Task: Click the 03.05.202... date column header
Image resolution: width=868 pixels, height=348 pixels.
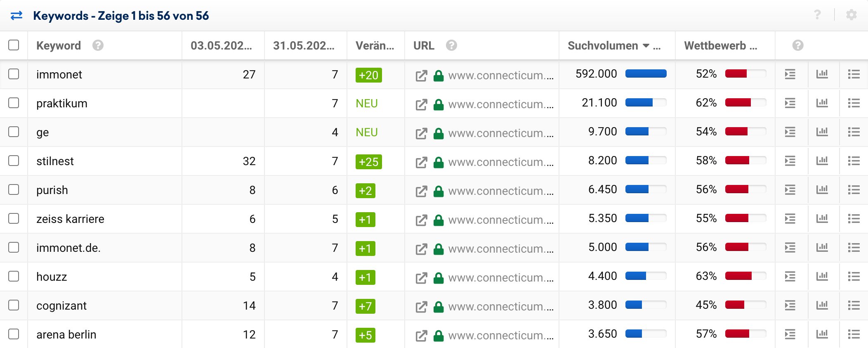Action: 221,45
